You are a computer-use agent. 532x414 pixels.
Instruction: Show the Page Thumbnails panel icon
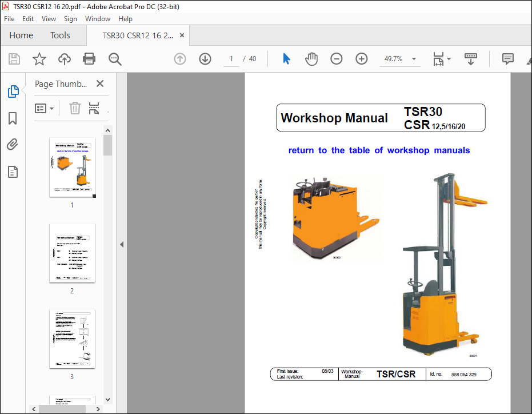pos(13,91)
